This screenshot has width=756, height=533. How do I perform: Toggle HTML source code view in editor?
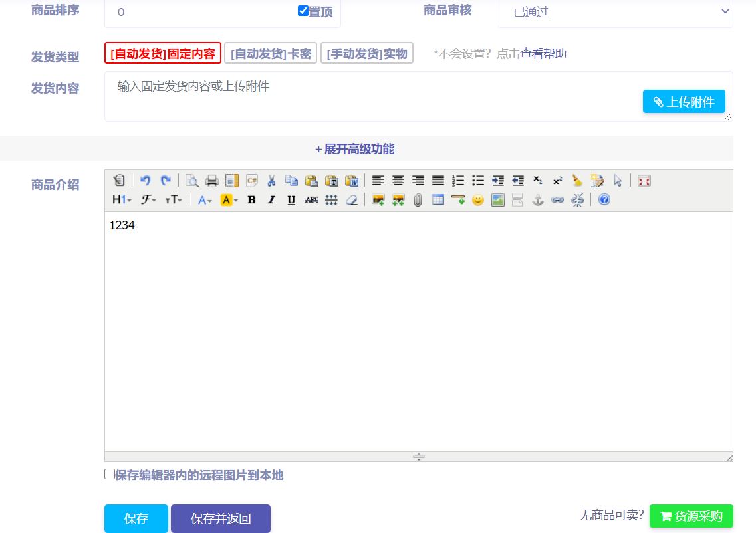(118, 181)
